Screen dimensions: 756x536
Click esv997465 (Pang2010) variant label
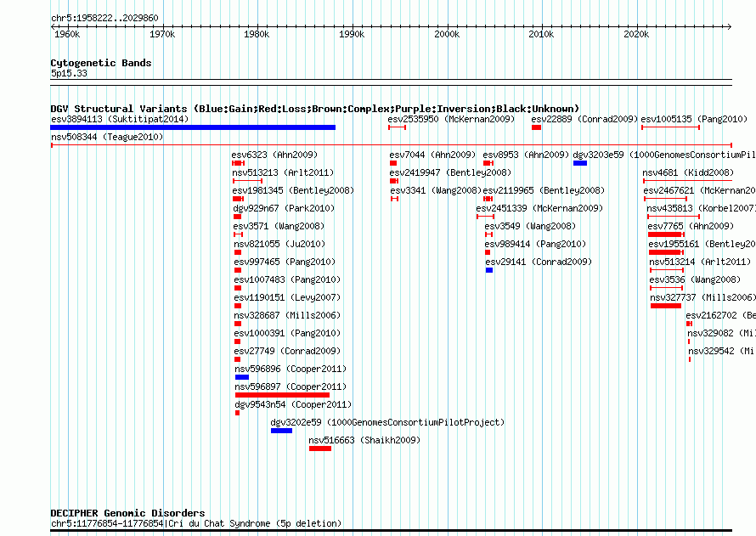[x=285, y=262]
